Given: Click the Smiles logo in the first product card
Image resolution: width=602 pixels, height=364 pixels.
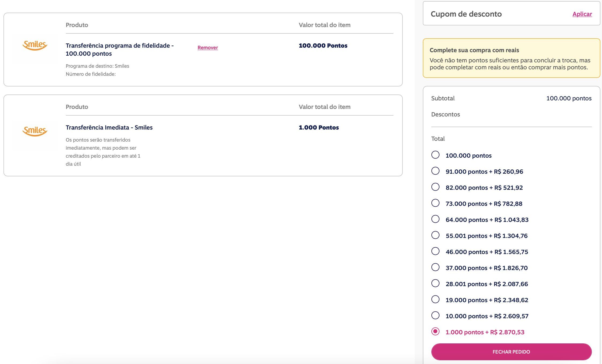Looking at the screenshot, I should click(35, 45).
